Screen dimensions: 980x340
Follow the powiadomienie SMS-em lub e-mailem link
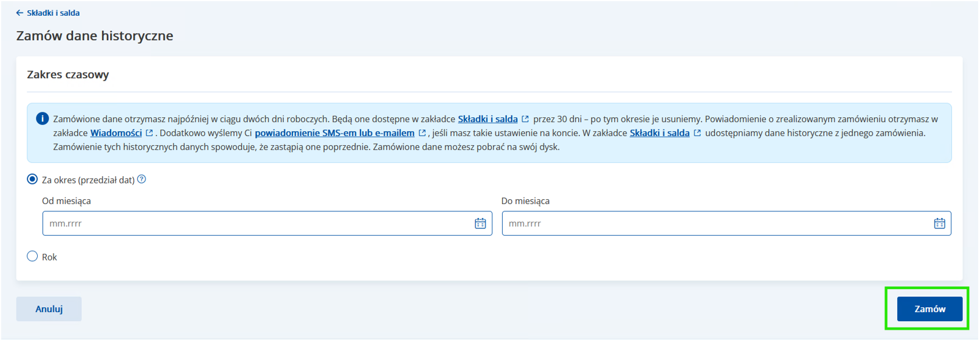pos(334,133)
